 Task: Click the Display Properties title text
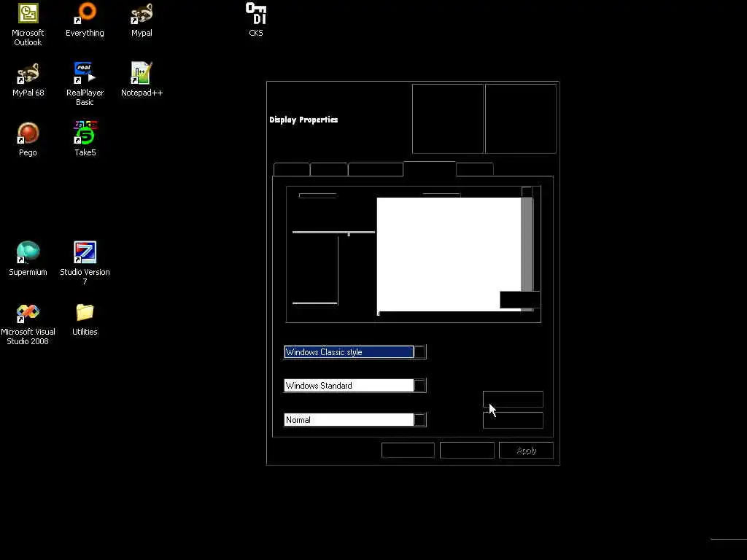point(303,120)
